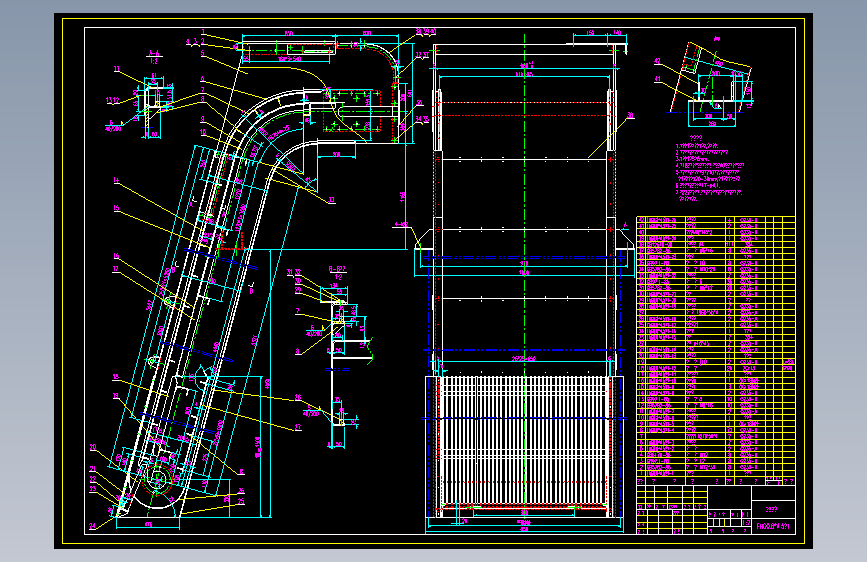867x562 pixels.
Task: Select part callout number 41 in detail view
Action: pos(657,78)
